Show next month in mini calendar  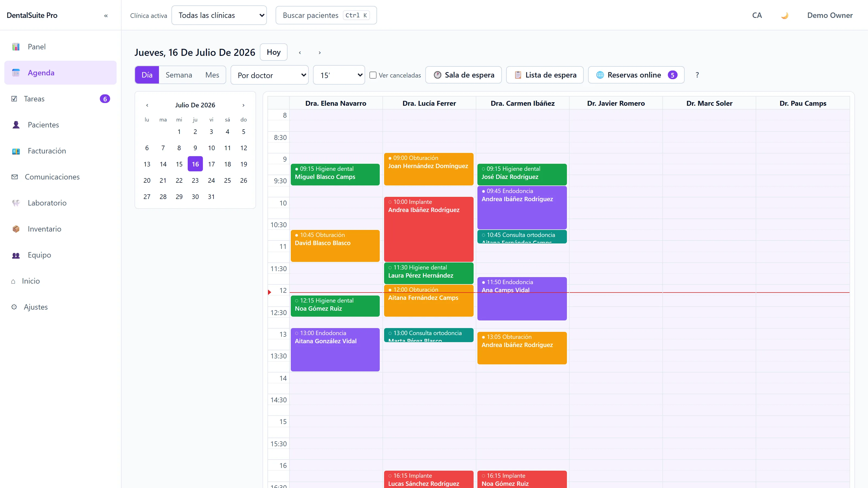[243, 105]
